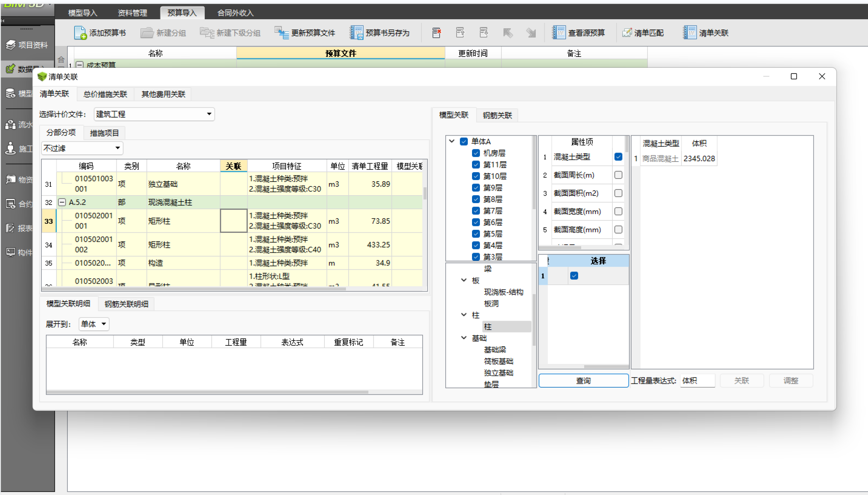Click the grey down-right arrow toolbar icon
This screenshot has width=868, height=495.
click(531, 33)
